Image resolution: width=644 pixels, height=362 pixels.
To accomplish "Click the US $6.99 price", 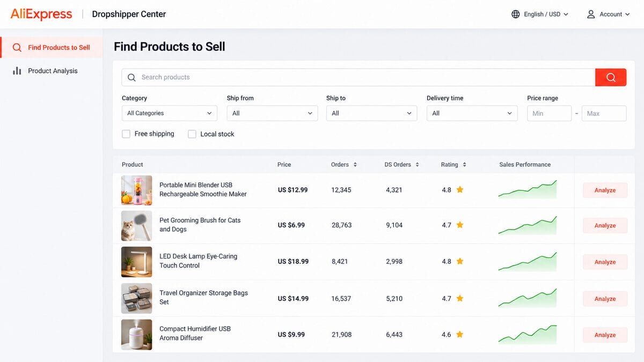I will point(291,225).
